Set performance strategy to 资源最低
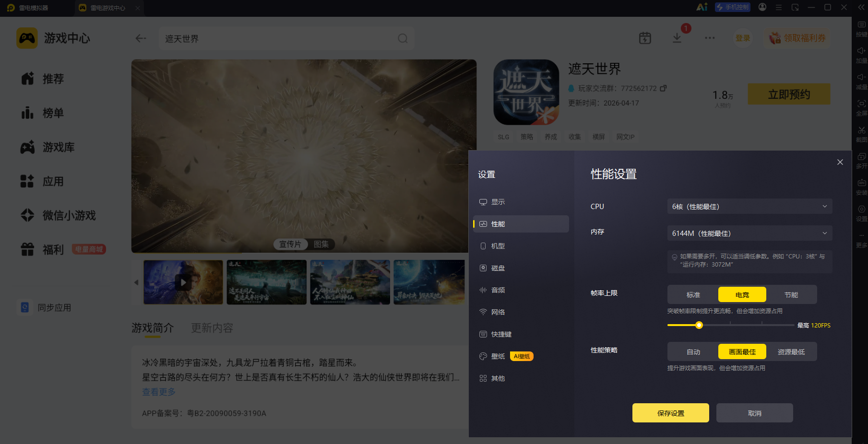 click(x=791, y=352)
